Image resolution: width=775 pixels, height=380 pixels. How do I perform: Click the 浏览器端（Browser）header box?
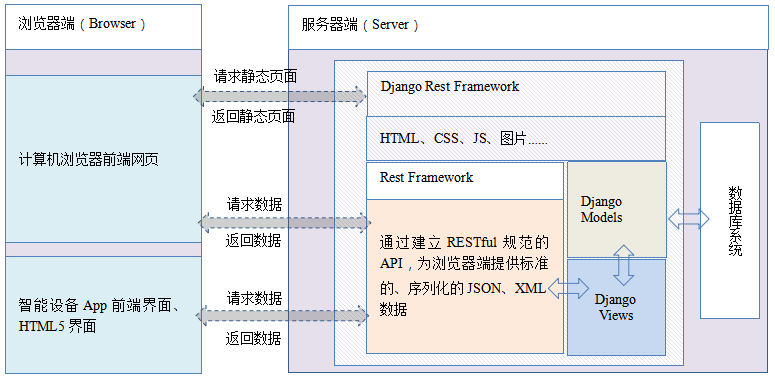tap(103, 27)
